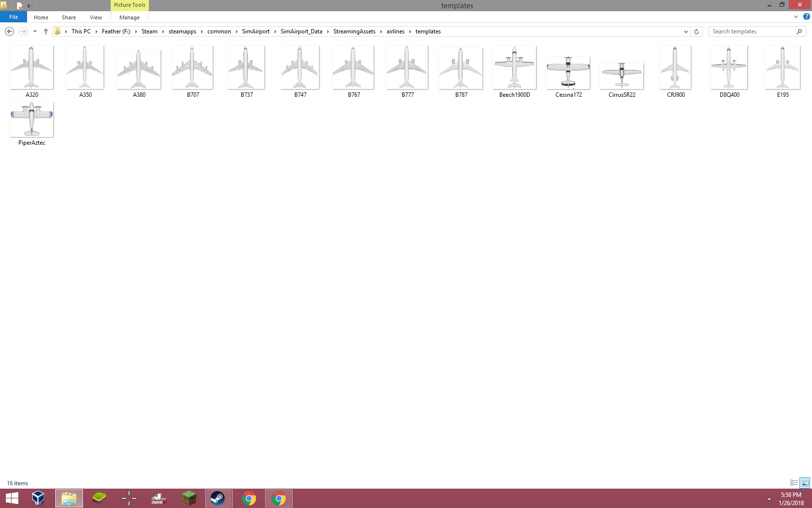Switch to details view layout
This screenshot has width=812, height=508.
[x=794, y=483]
